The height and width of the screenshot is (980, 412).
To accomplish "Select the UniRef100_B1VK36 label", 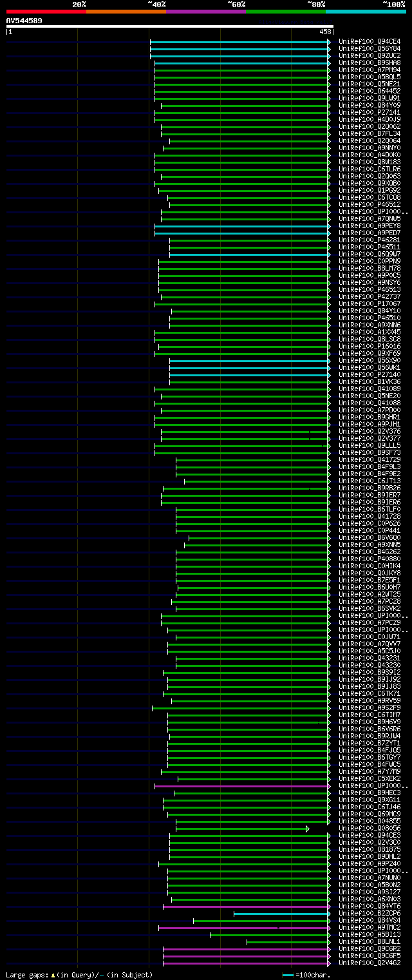I will [370, 382].
